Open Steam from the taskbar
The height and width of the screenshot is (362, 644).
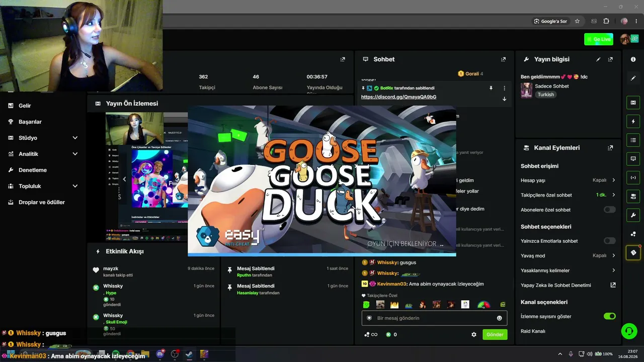coord(189,354)
